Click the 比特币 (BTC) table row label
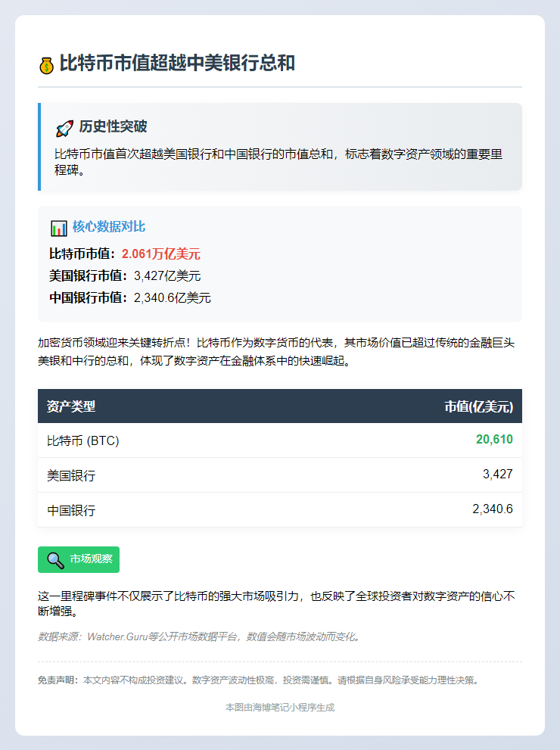The height and width of the screenshot is (750, 560). (83, 440)
